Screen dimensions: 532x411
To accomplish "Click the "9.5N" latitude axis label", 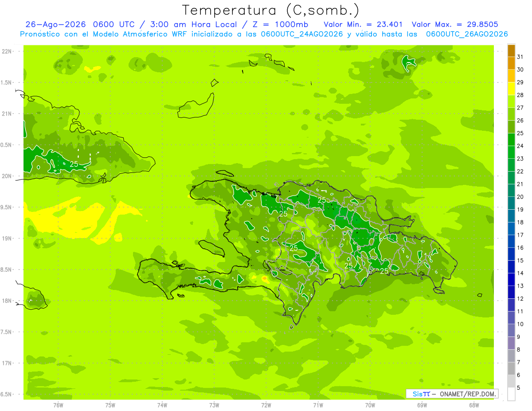I will pyautogui.click(x=7, y=207).
